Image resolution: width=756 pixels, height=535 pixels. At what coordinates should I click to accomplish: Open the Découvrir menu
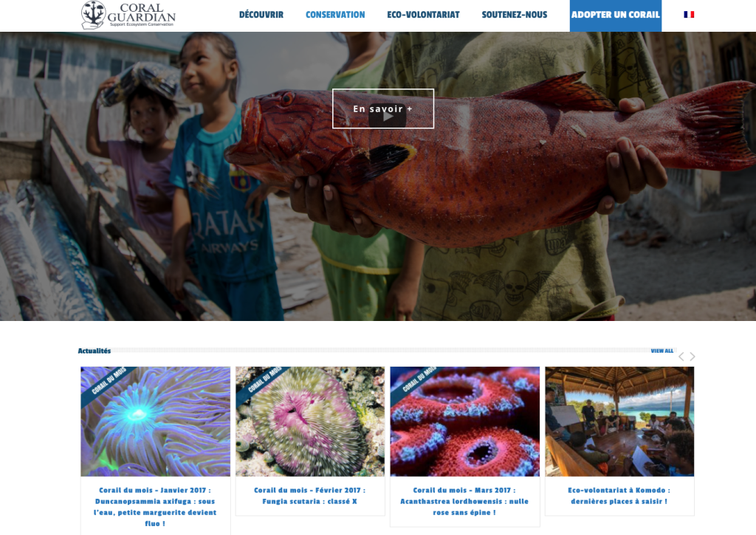pos(261,15)
